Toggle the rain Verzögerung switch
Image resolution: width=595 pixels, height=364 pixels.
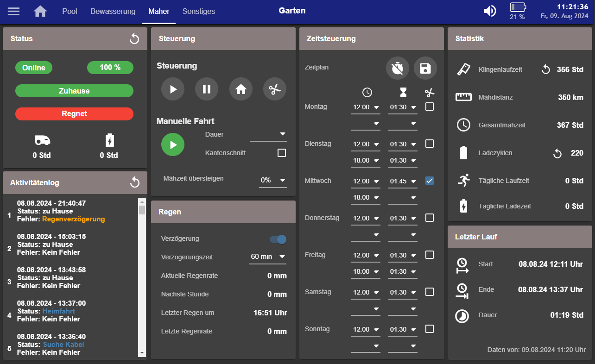[x=278, y=239]
